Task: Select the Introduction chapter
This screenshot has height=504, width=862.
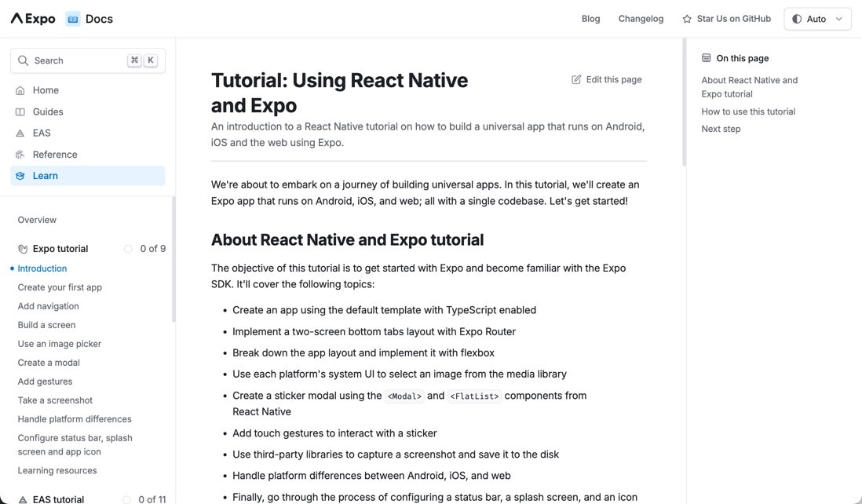Action: (x=42, y=268)
